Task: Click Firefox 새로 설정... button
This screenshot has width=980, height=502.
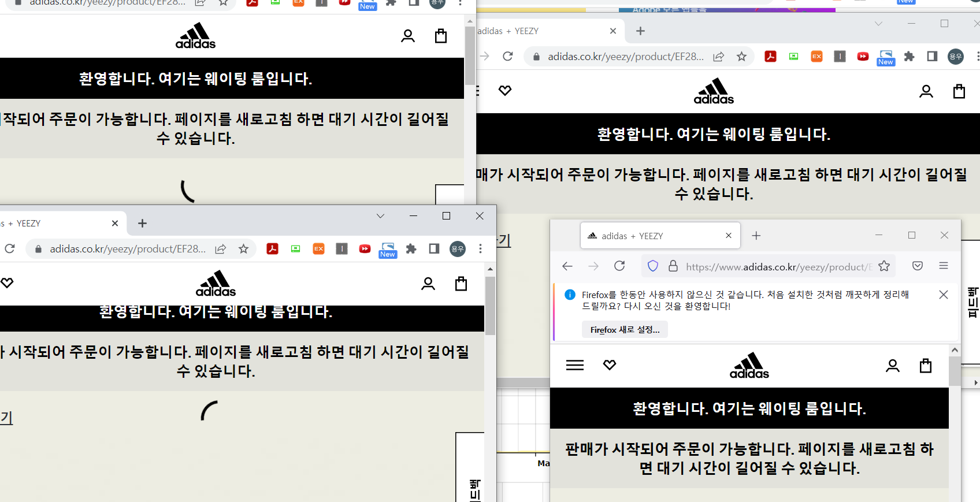Action: (x=625, y=330)
